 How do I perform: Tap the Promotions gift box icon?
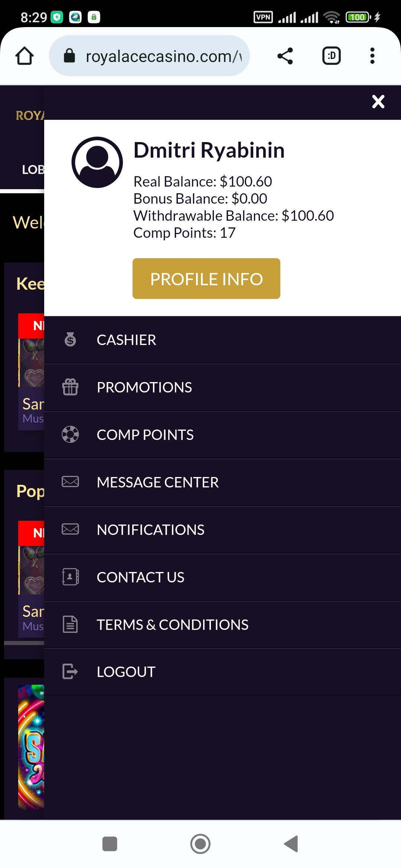[x=70, y=387]
